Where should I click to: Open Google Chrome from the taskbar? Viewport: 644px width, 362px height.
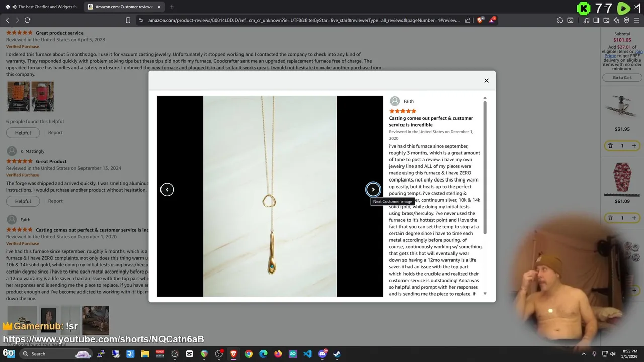tap(249, 354)
